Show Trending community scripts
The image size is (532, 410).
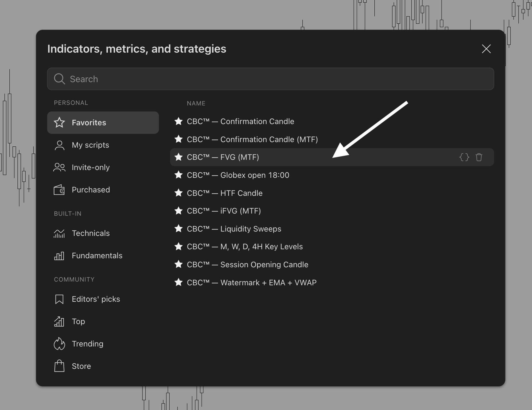(103, 344)
